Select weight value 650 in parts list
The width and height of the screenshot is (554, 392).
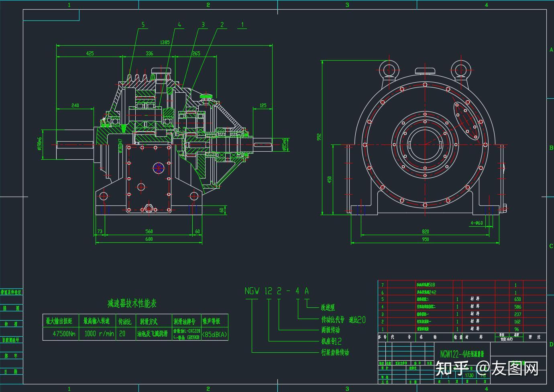point(517,299)
